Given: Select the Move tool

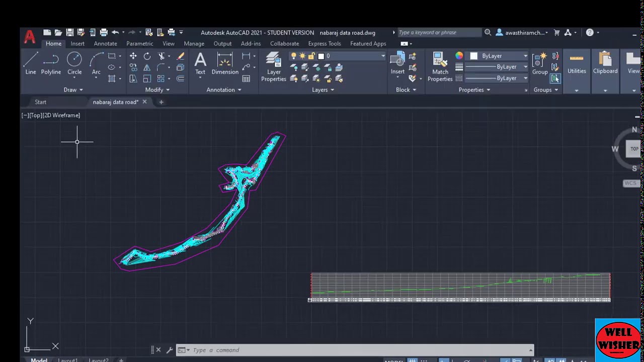Looking at the screenshot, I should (x=133, y=56).
